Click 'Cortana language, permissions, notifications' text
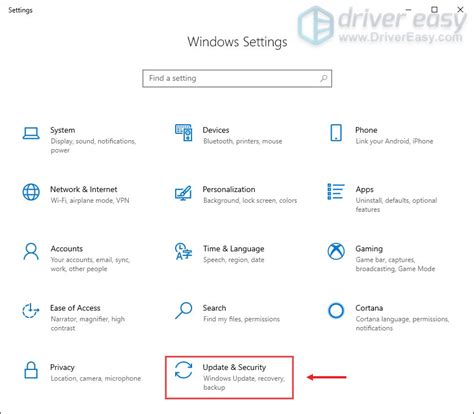 click(x=402, y=324)
